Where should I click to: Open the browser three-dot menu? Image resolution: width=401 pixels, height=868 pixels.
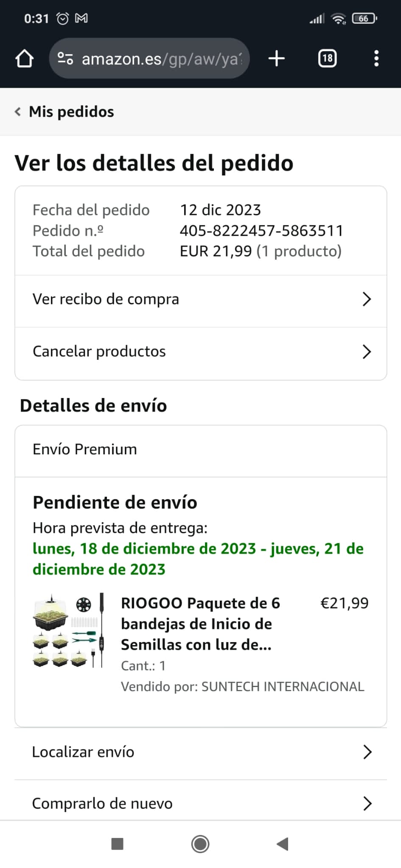[x=376, y=58]
